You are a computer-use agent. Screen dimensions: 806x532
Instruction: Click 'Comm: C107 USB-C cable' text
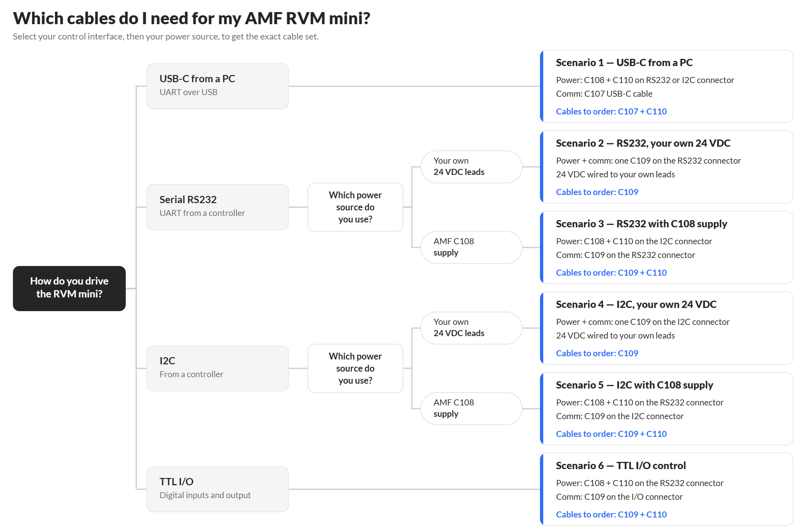pyautogui.click(x=604, y=94)
